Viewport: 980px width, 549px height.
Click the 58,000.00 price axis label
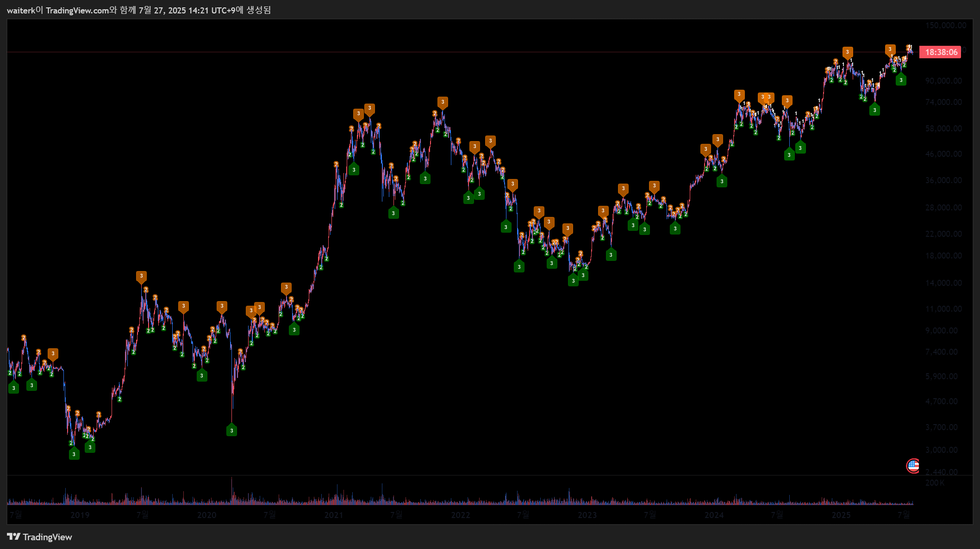pos(943,129)
